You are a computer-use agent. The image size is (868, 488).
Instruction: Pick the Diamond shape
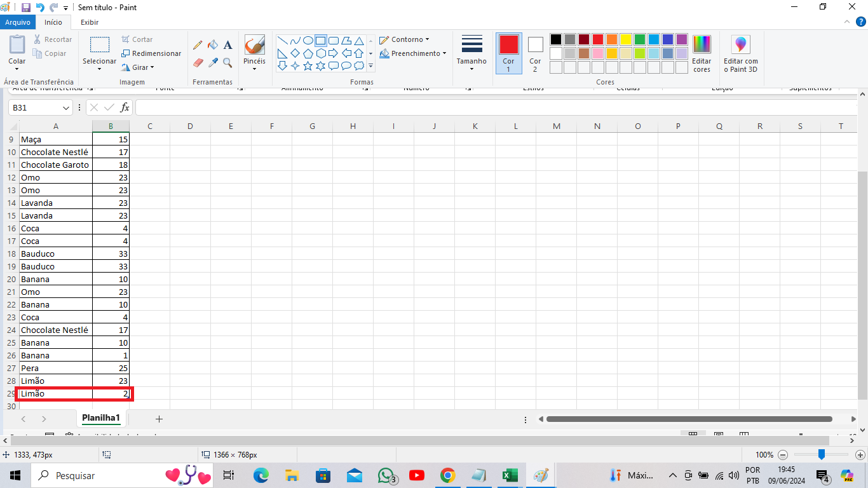click(295, 53)
